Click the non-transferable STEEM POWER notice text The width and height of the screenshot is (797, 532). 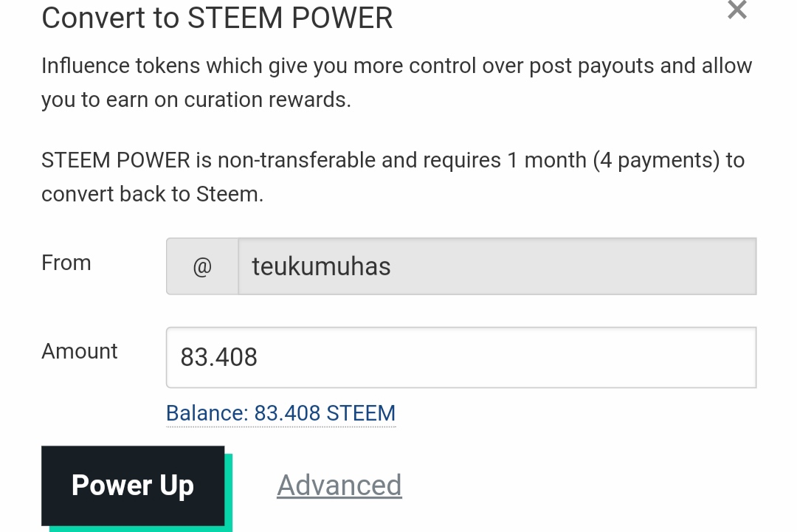393,177
